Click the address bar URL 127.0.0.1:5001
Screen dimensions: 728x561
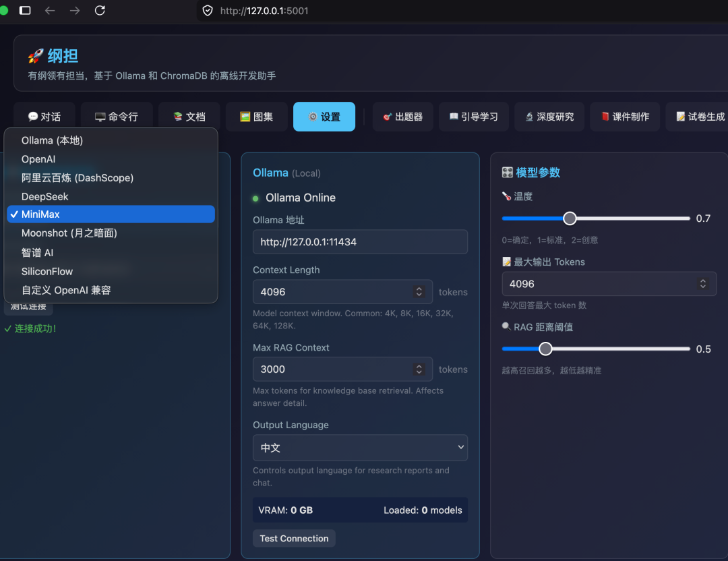[x=264, y=11]
